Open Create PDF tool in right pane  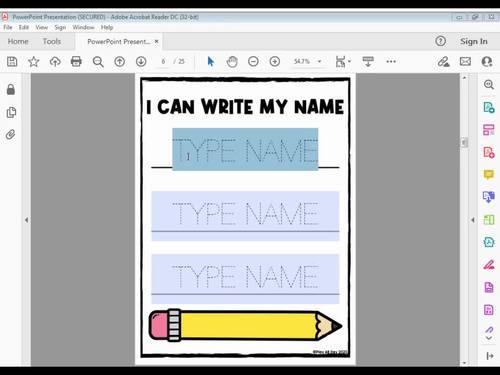pos(489,152)
